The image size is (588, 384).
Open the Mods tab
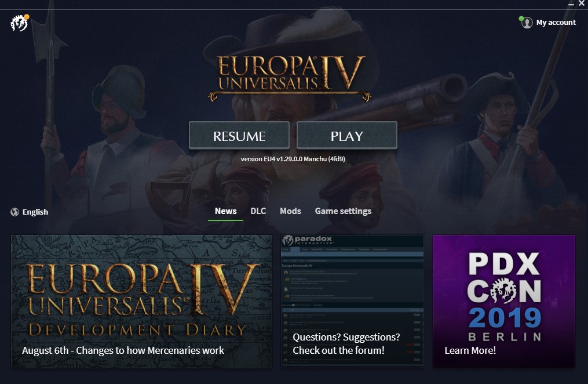tap(290, 211)
